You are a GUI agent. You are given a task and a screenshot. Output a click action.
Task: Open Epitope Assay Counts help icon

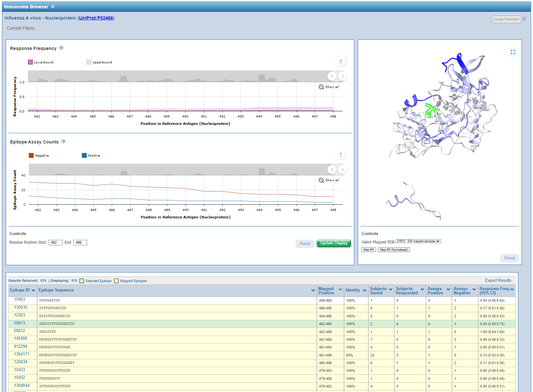(x=63, y=141)
